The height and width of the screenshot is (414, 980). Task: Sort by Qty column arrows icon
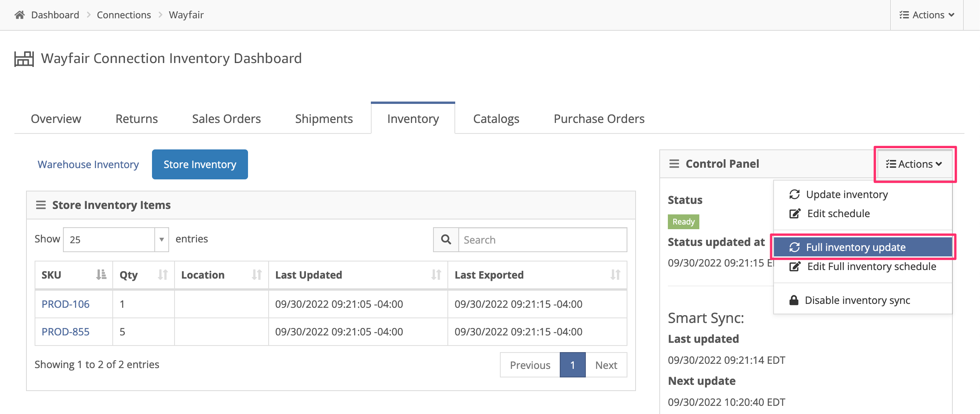(163, 275)
